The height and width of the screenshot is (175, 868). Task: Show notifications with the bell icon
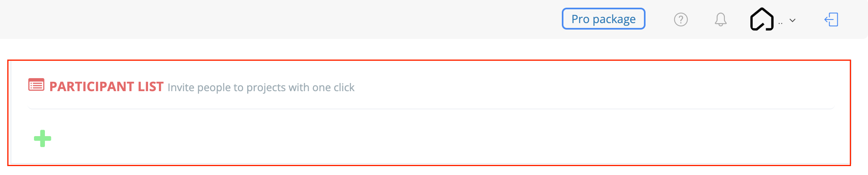pyautogui.click(x=720, y=19)
